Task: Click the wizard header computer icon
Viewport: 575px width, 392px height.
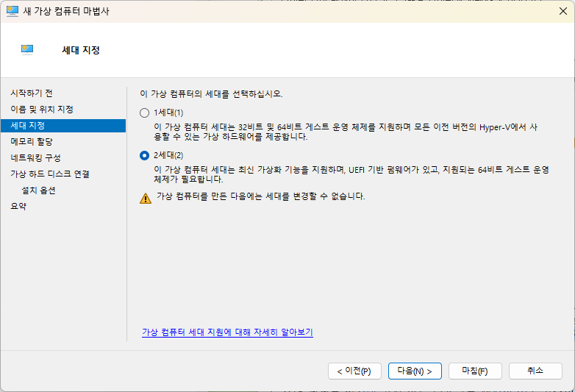Action: click(27, 49)
